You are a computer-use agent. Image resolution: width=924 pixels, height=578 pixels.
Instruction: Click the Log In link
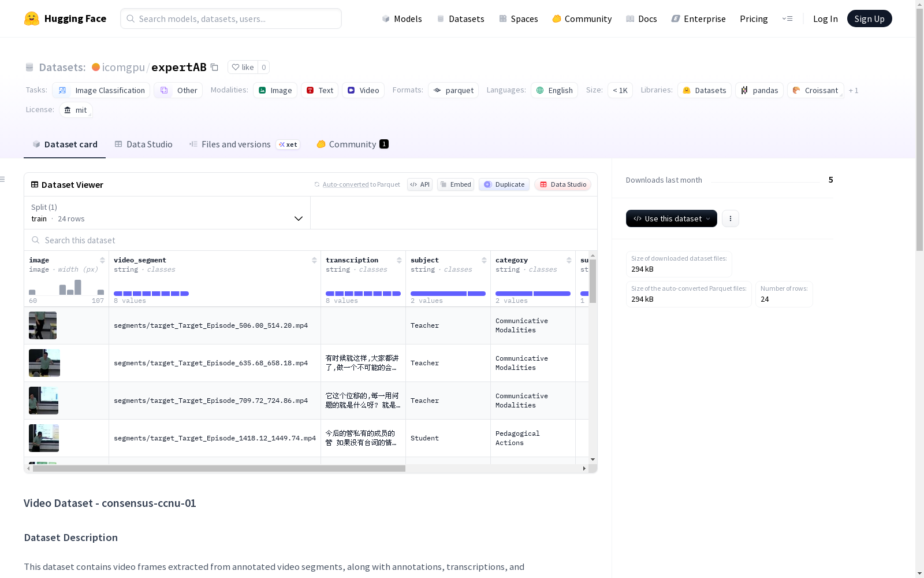825,18
